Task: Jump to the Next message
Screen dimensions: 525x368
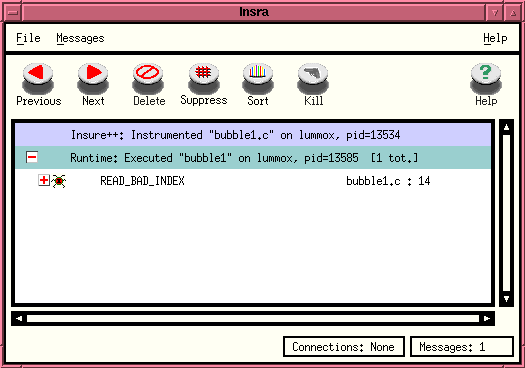Action: click(93, 78)
